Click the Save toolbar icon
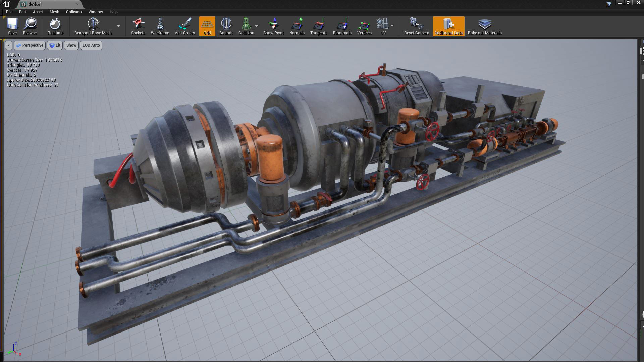The image size is (644, 362). (x=12, y=26)
